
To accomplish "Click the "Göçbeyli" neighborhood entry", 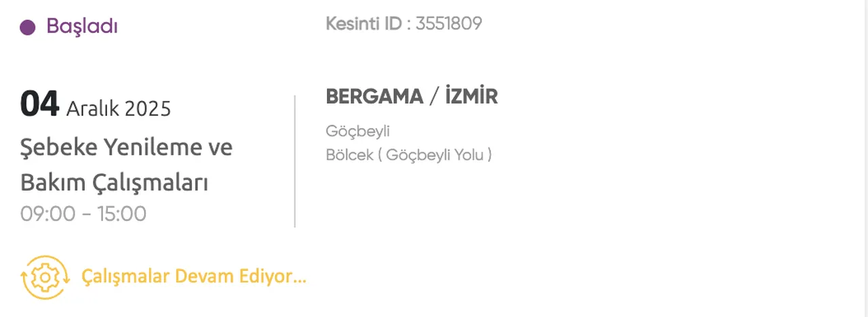I will coord(358,131).
